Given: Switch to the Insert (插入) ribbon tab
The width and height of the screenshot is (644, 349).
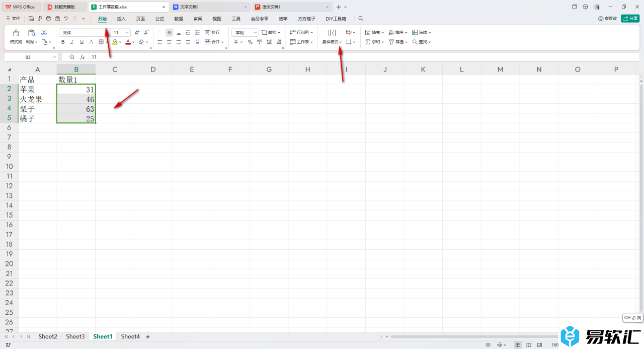Looking at the screenshot, I should (x=121, y=19).
